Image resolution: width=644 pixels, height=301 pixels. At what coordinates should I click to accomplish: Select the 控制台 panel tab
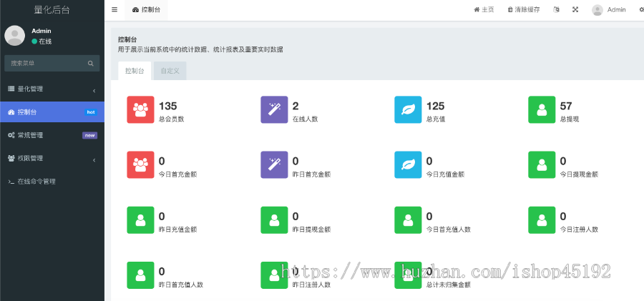pyautogui.click(x=135, y=71)
